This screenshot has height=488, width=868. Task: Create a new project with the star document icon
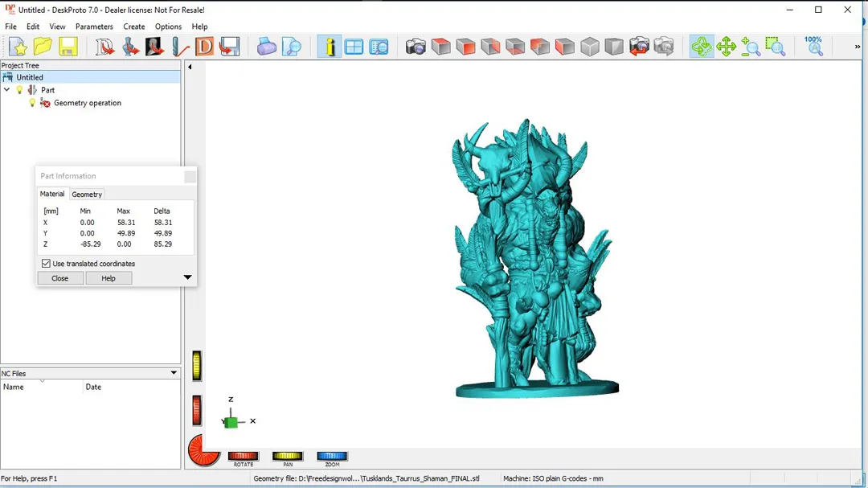pos(18,47)
